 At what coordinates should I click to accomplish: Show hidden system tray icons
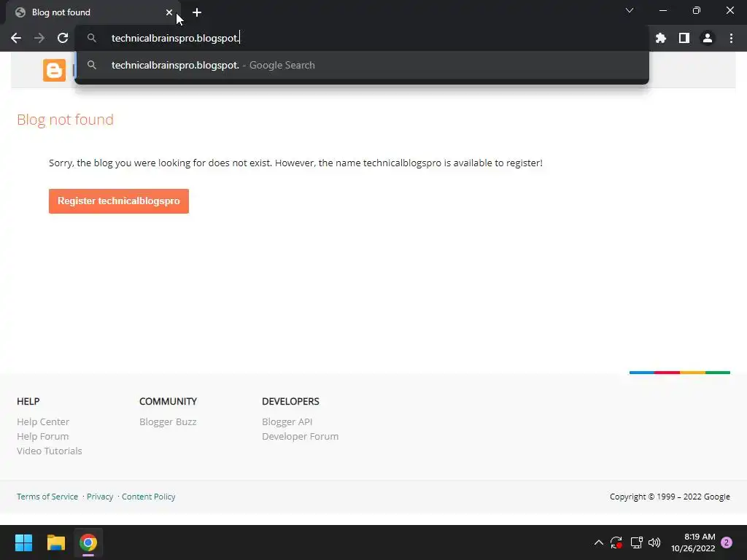tap(599, 542)
